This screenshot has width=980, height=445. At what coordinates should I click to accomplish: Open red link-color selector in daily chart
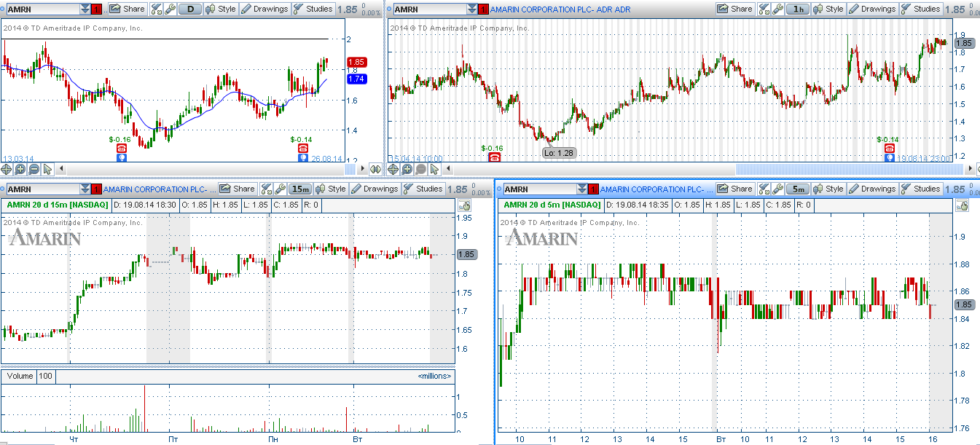(97, 9)
